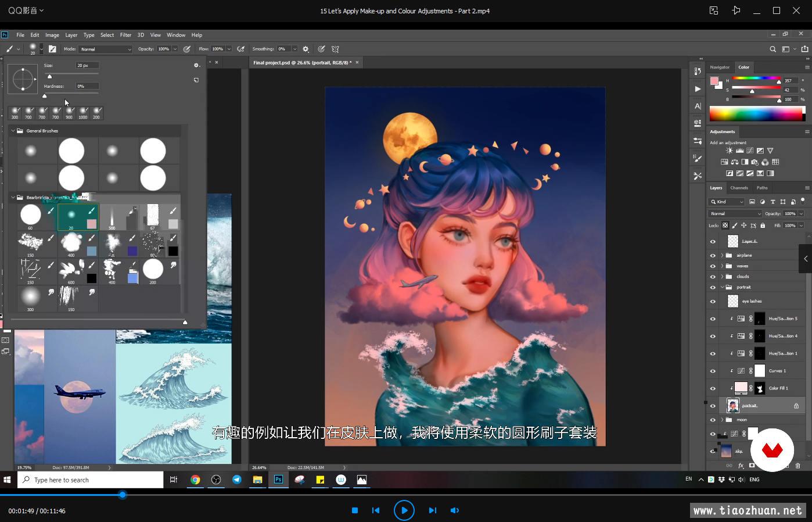Skip to the next video track

click(x=432, y=510)
